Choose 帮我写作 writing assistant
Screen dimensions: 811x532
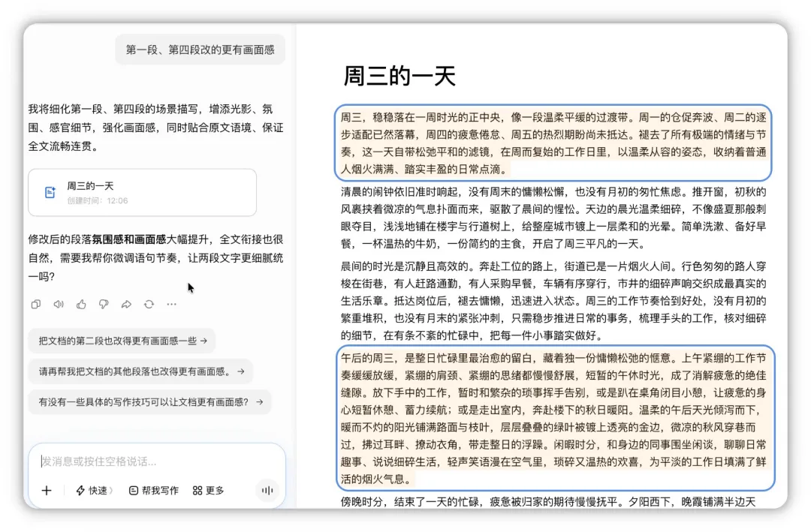154,490
